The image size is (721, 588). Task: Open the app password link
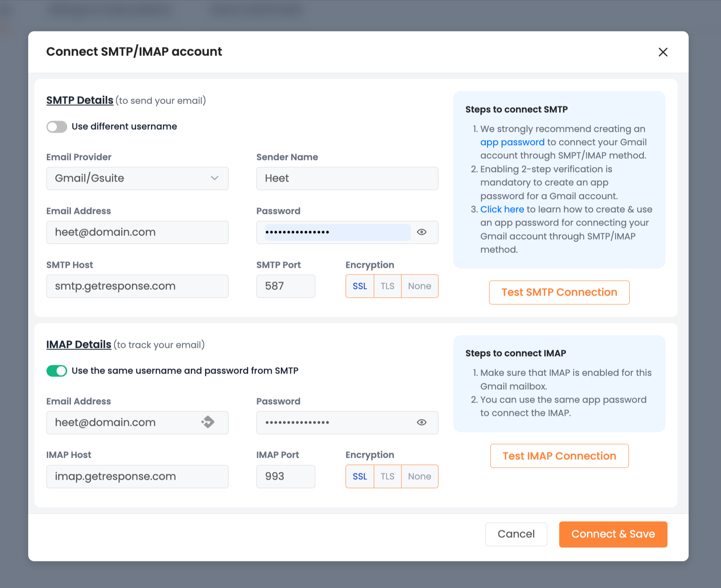512,142
